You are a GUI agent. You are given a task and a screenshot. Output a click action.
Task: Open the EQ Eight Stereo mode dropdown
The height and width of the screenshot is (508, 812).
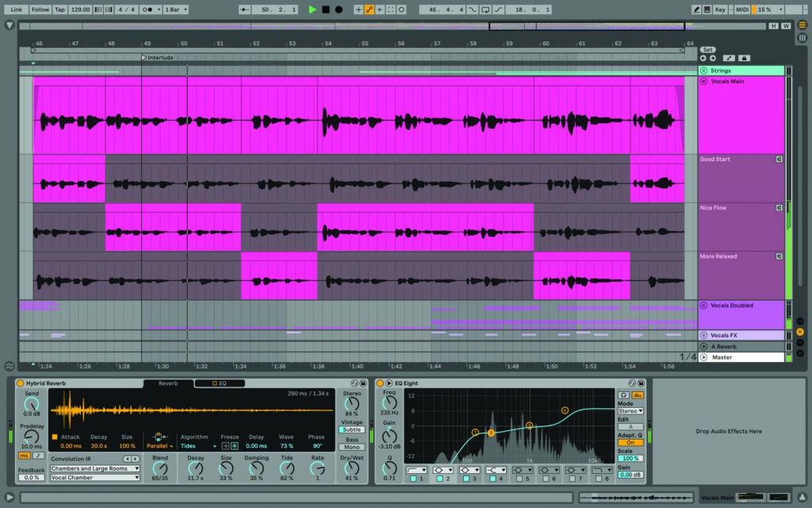630,411
